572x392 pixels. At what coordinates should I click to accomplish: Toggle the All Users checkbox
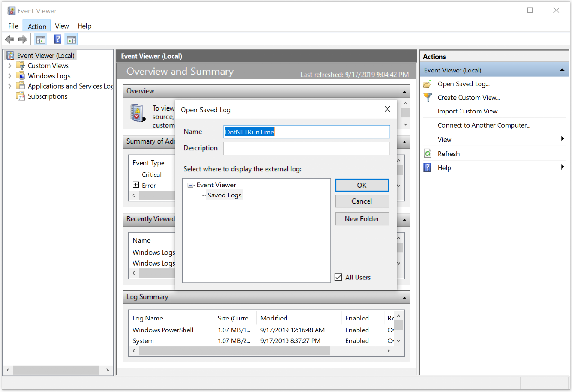tap(338, 277)
